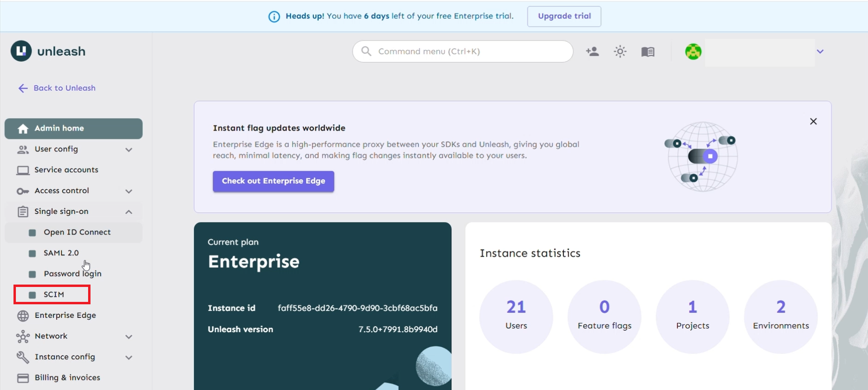Click the Service accounts laptop icon
The height and width of the screenshot is (390, 868).
23,170
